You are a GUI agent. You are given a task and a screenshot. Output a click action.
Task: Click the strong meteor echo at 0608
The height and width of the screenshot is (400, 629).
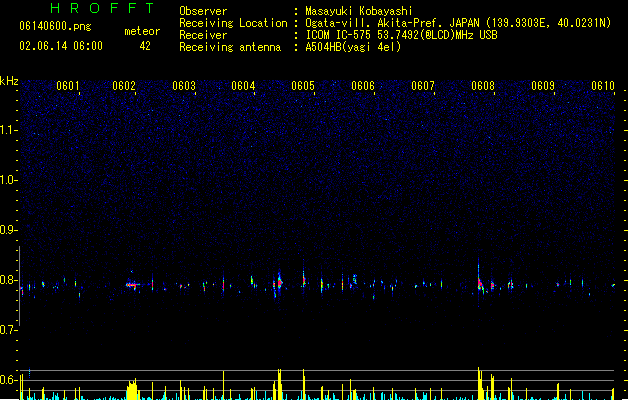click(x=480, y=284)
